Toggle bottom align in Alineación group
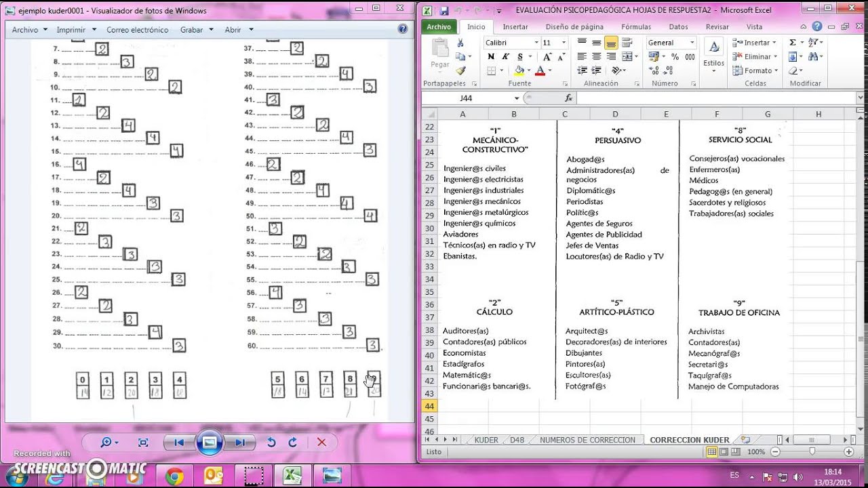 coord(610,43)
